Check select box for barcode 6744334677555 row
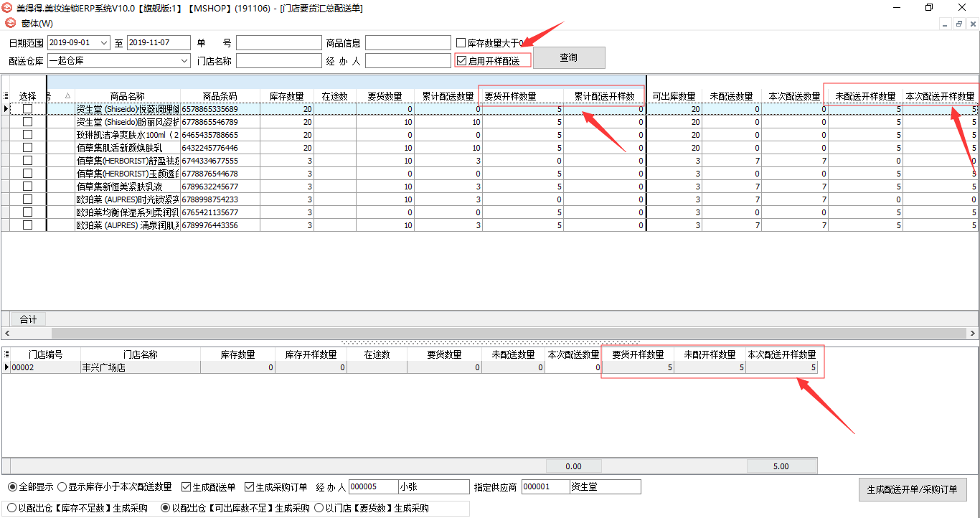The image size is (980, 518). coord(28,161)
